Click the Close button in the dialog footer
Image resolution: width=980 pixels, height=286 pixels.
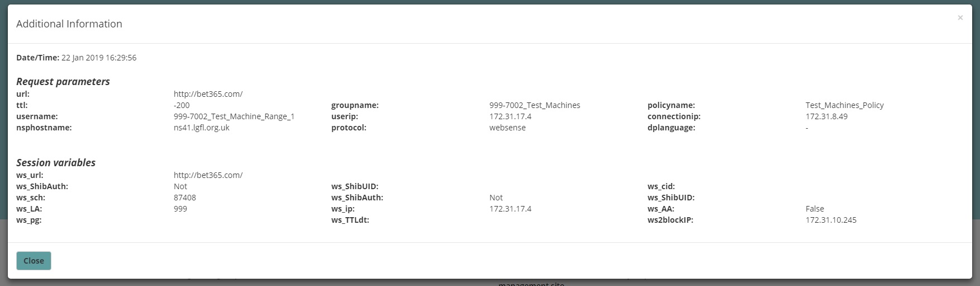click(34, 261)
